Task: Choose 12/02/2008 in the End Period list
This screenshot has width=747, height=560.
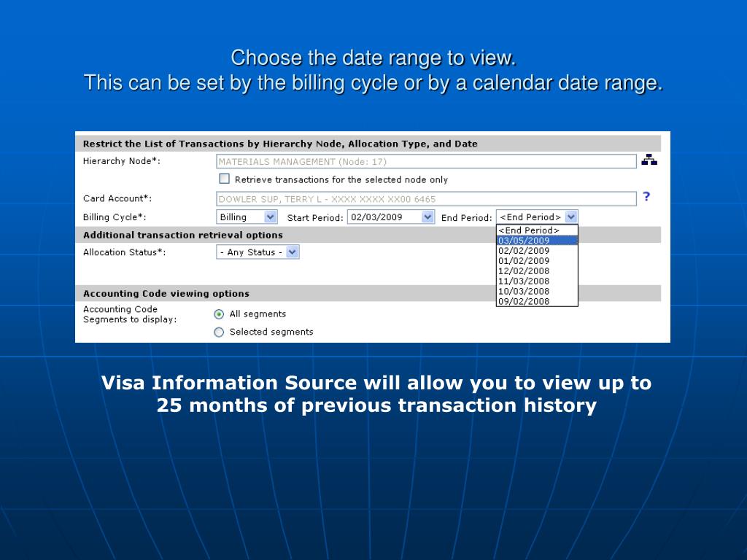Action: point(537,271)
